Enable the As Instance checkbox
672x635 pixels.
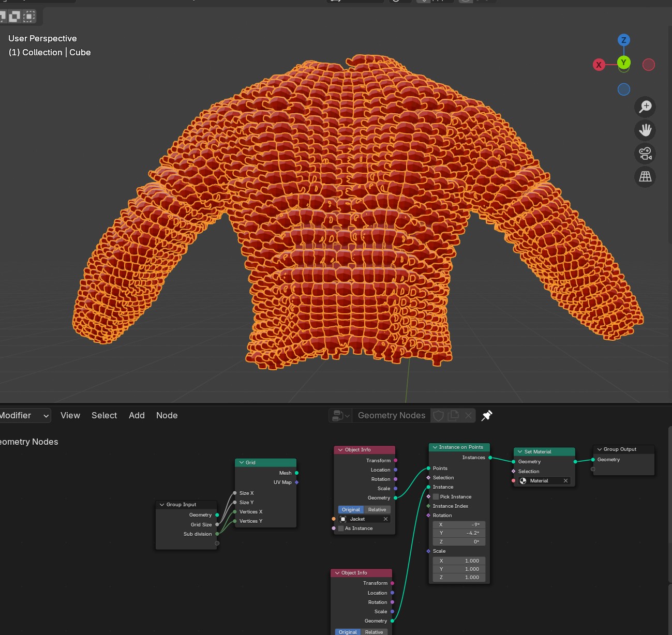341,528
